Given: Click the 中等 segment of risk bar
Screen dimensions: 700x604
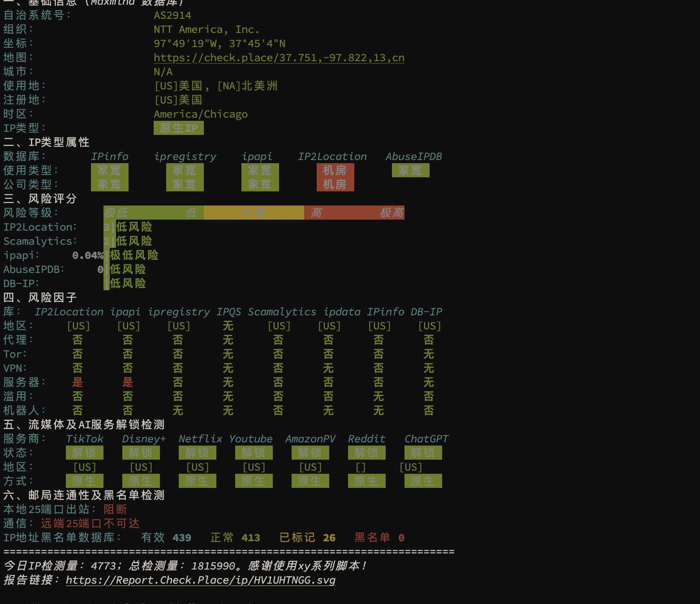Looking at the screenshot, I should click(254, 213).
